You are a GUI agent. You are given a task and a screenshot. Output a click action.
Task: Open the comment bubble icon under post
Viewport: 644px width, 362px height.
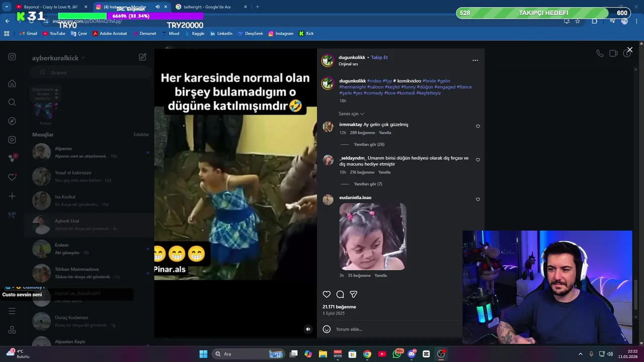click(340, 294)
